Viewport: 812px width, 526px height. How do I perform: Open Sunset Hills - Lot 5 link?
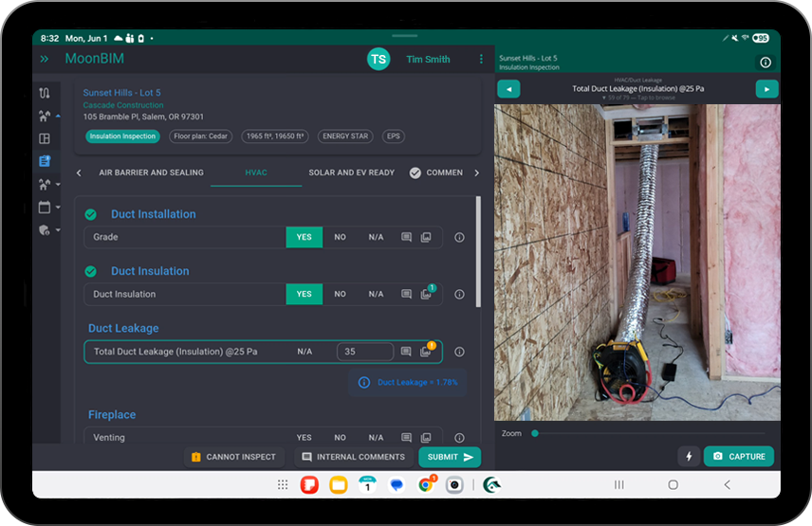(121, 93)
